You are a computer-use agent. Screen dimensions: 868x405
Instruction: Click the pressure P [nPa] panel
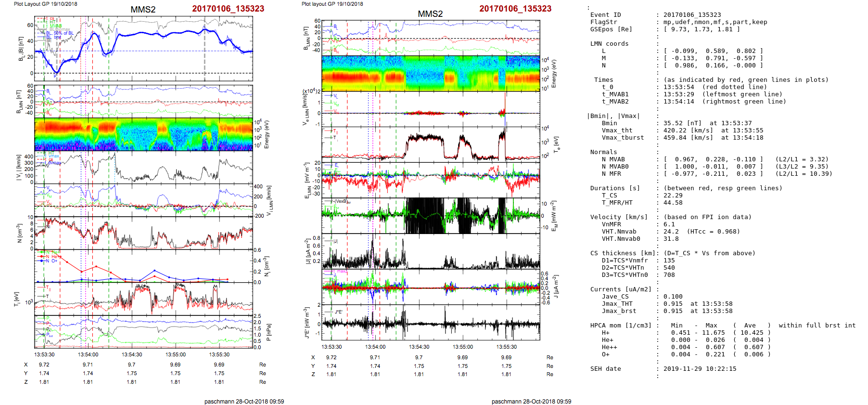[143, 331]
